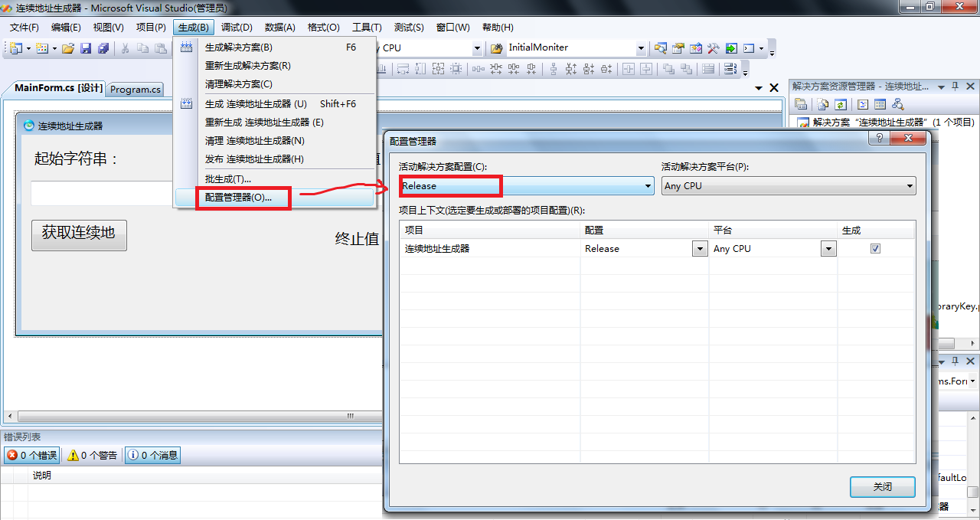
Task: Click the View Designer icon in Solution Explorer
Action: 880,104
